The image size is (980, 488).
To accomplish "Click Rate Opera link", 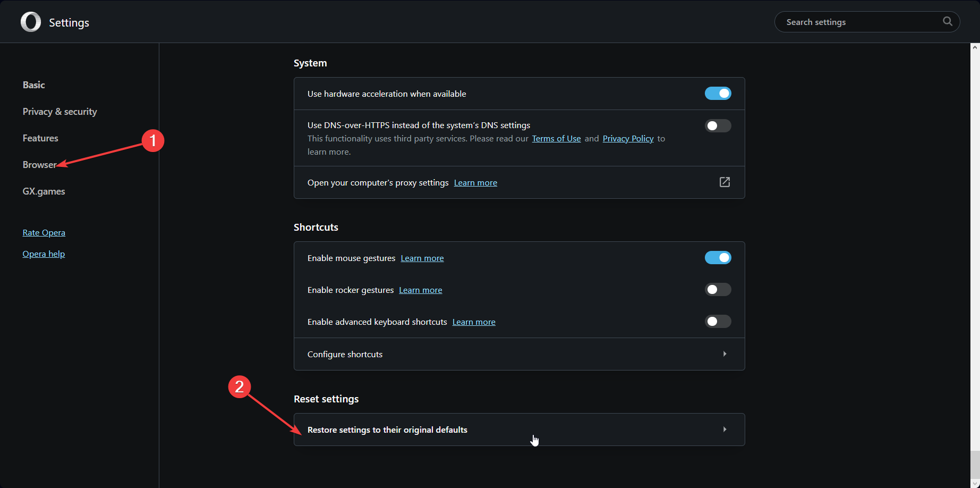I will point(44,233).
